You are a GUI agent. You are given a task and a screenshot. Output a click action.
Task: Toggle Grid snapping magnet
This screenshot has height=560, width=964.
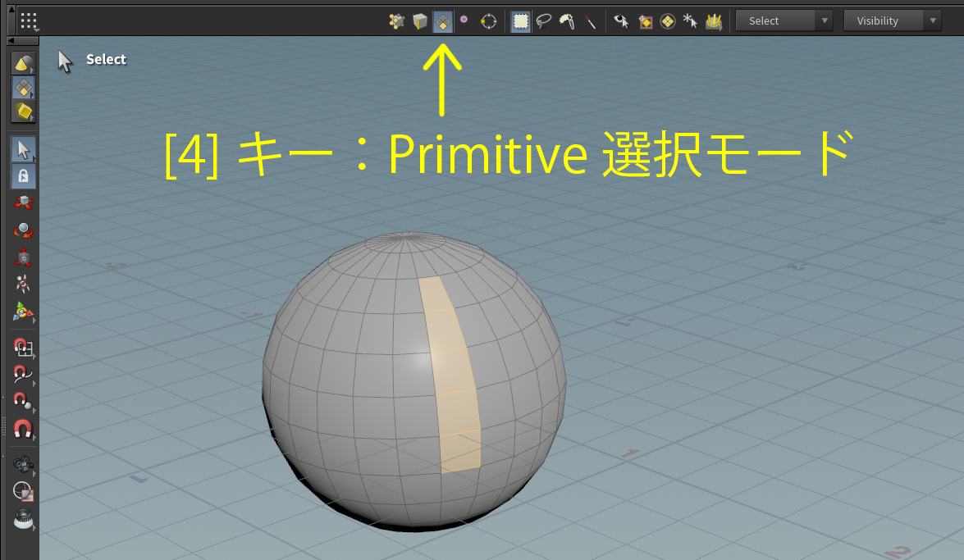pos(23,348)
